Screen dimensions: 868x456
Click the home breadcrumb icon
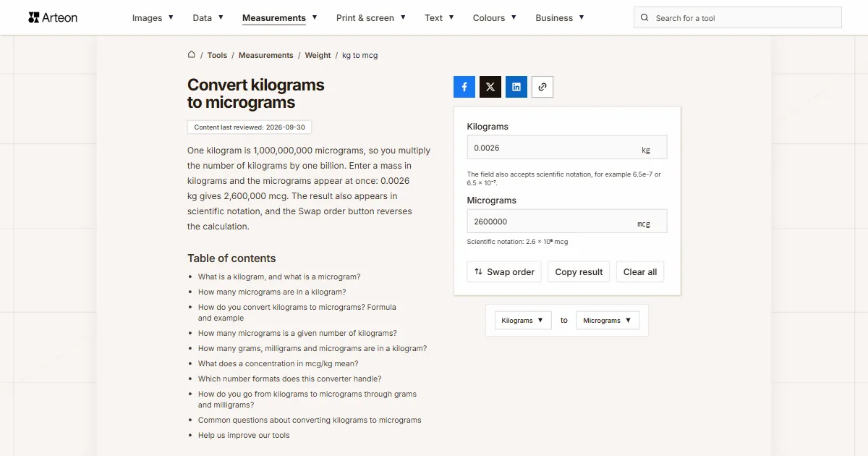192,54
